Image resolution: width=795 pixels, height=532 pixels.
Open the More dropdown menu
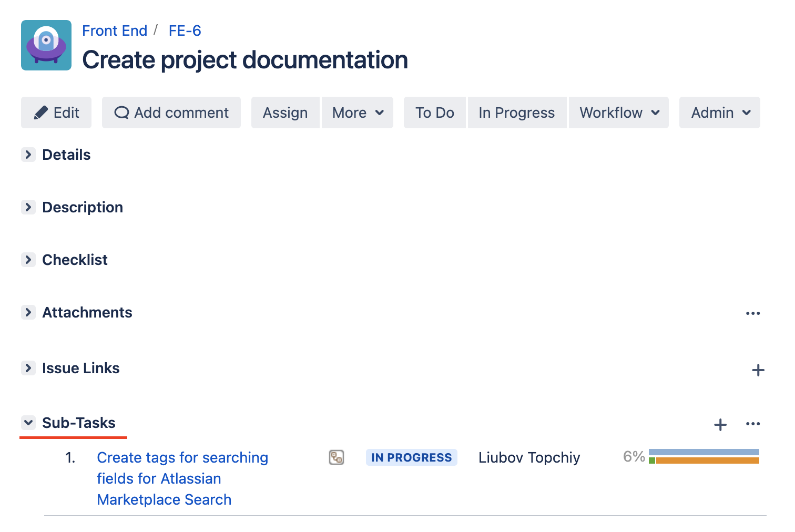coord(358,112)
